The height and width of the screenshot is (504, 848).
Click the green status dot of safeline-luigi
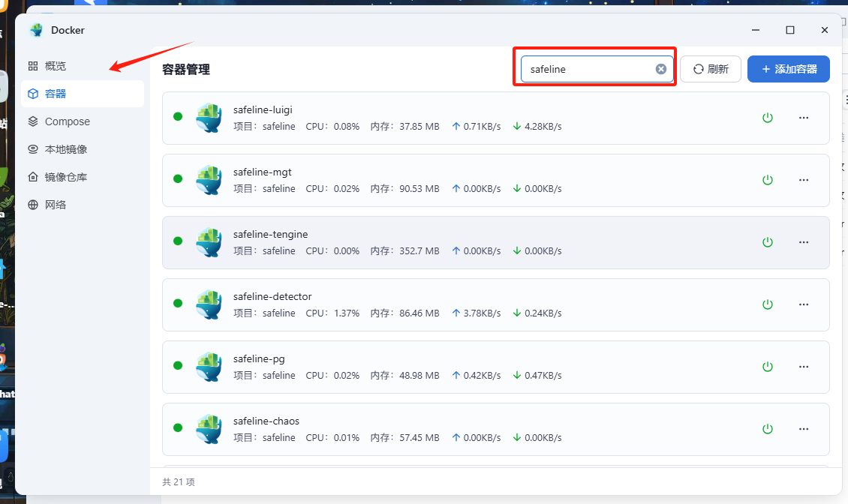pos(178,116)
